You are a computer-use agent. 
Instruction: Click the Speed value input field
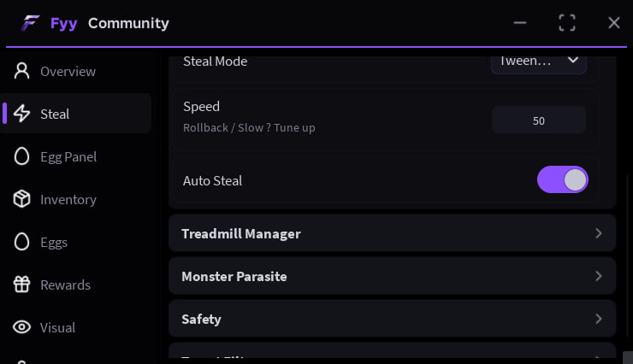point(539,120)
